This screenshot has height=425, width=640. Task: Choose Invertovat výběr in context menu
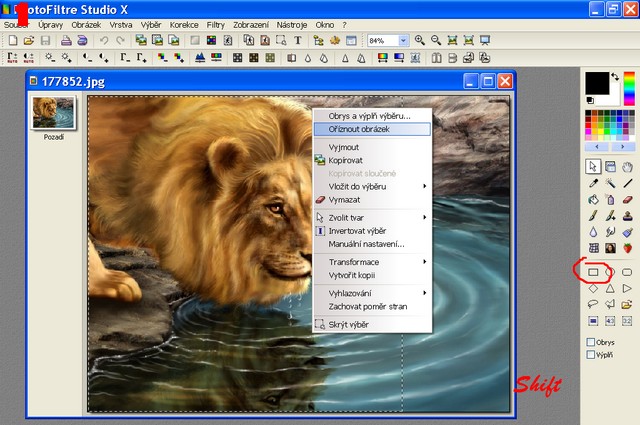point(372,231)
